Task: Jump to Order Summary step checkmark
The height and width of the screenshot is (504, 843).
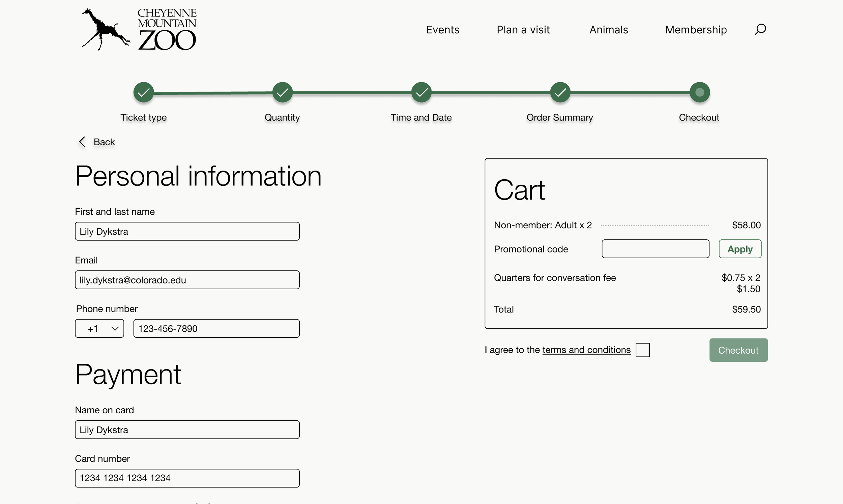Action: point(560,92)
